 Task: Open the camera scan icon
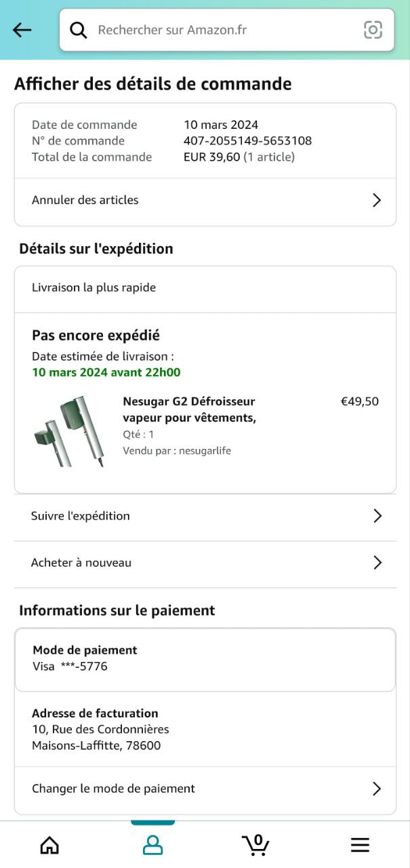(x=373, y=30)
